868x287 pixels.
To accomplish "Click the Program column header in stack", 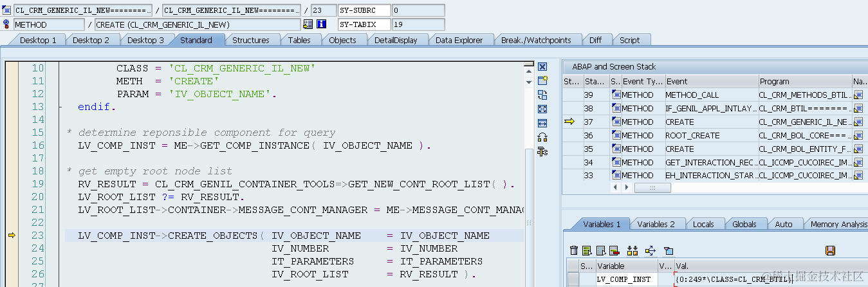I will click(805, 82).
